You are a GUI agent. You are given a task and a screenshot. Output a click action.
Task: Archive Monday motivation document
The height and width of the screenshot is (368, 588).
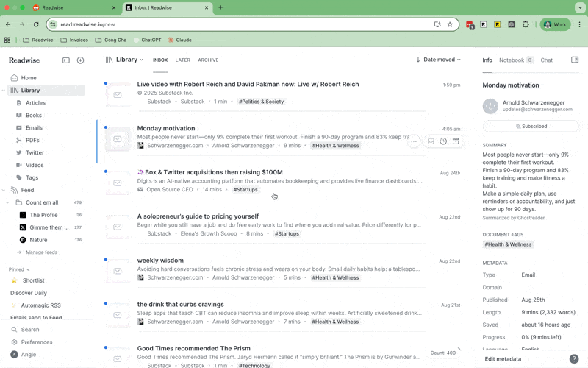pos(456,141)
